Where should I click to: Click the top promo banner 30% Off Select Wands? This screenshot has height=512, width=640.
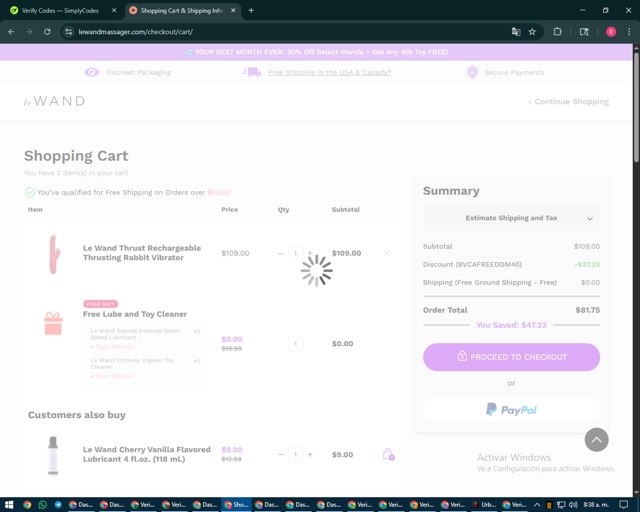(x=316, y=52)
